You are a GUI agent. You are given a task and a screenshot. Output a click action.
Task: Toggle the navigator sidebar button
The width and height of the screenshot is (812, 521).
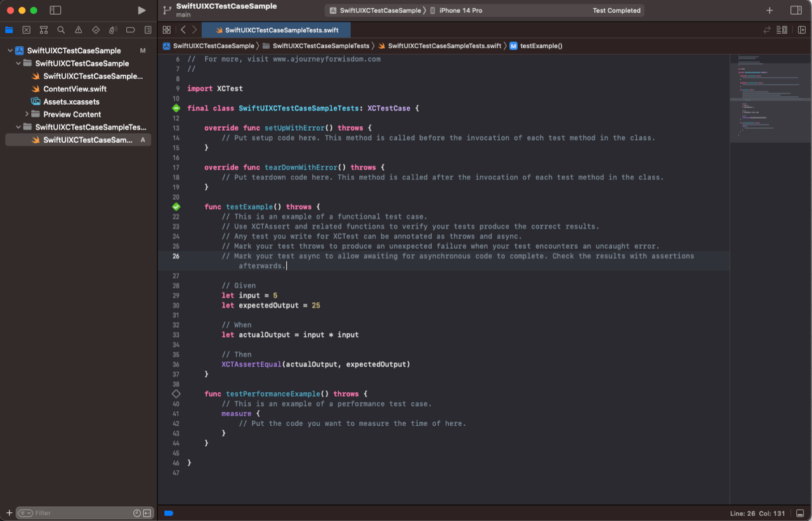click(55, 10)
